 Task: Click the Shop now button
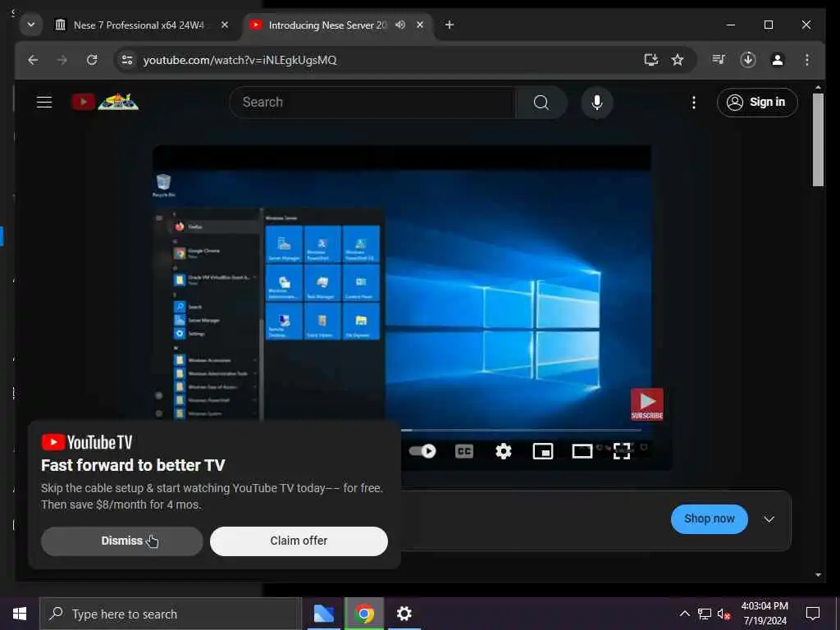[709, 518]
